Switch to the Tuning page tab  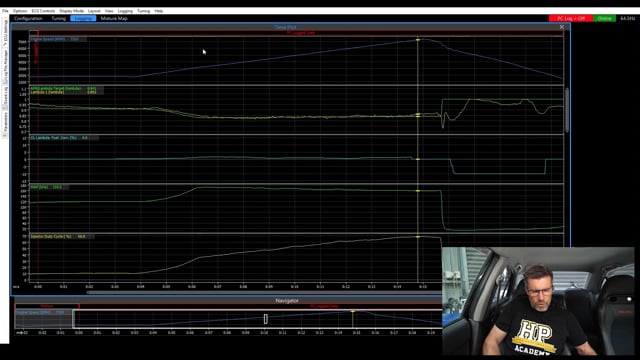pyautogui.click(x=58, y=18)
